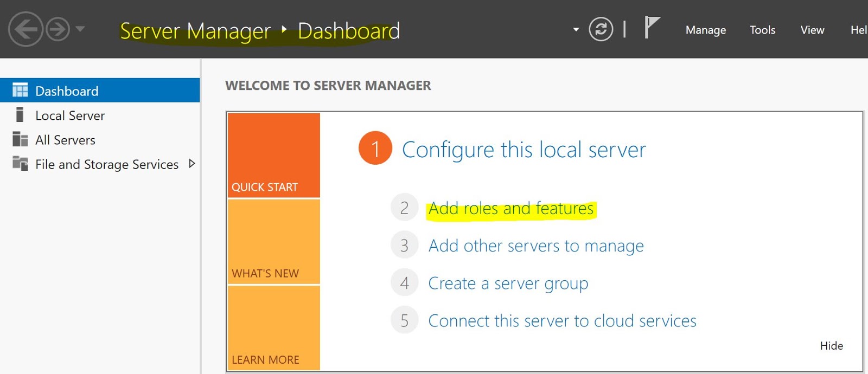Click the step 4 number circle
This screenshot has height=374, width=868.
404,282
